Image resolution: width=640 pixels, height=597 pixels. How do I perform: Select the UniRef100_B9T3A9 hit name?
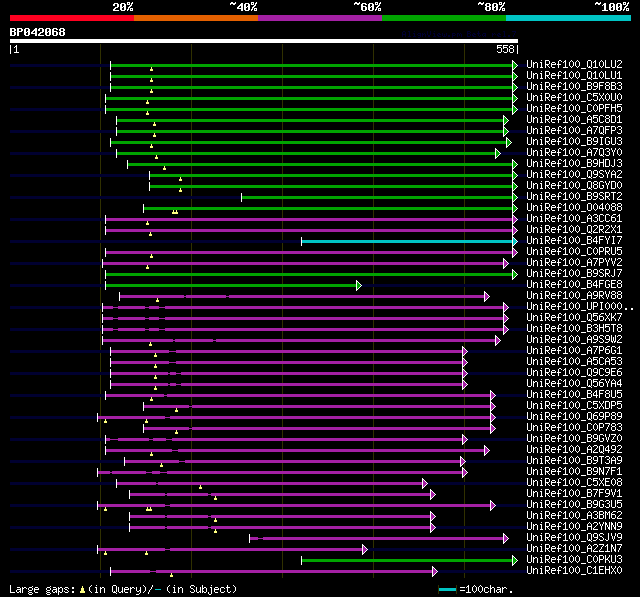[x=574, y=461]
